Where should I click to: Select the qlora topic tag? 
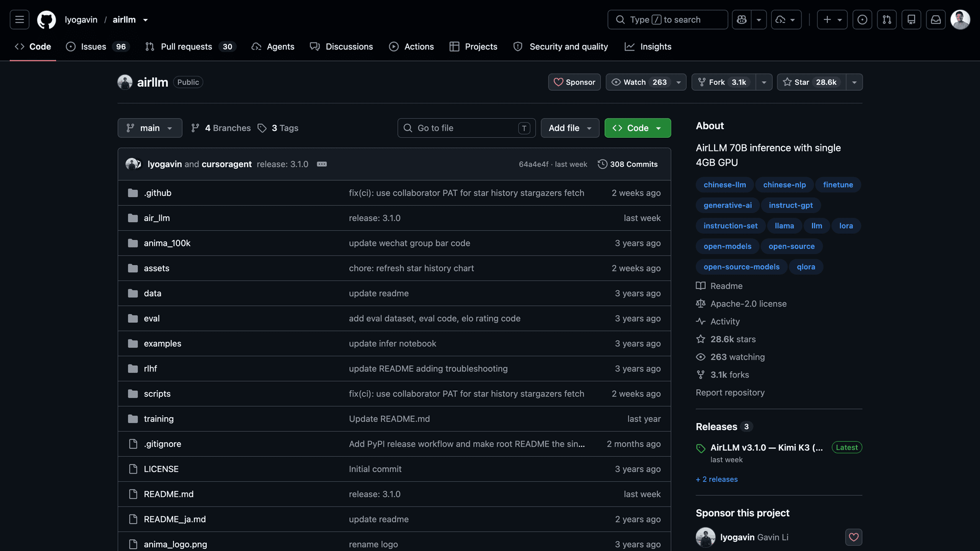pos(806,267)
